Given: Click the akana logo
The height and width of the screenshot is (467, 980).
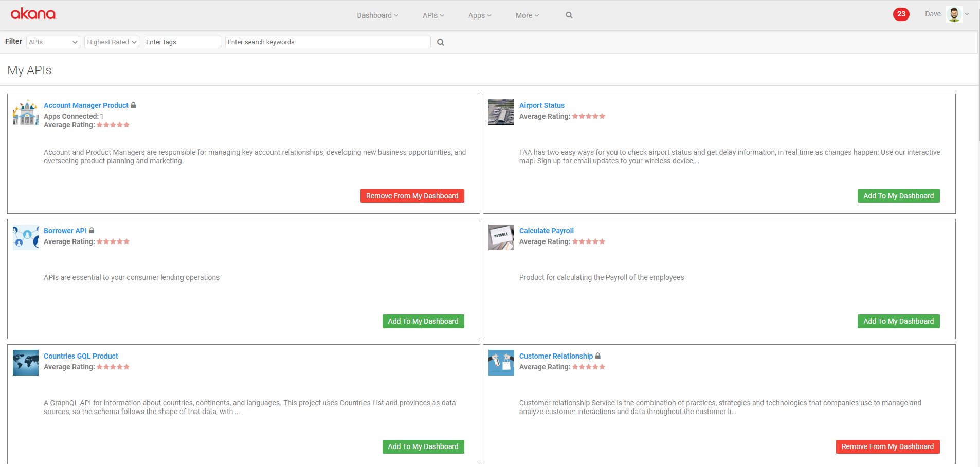Looking at the screenshot, I should [x=33, y=14].
